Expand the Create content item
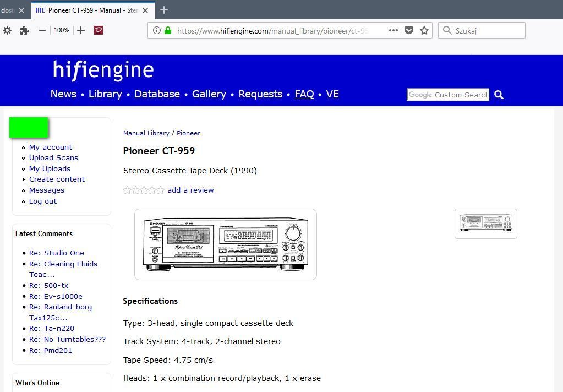The width and height of the screenshot is (563, 392). [x=57, y=179]
